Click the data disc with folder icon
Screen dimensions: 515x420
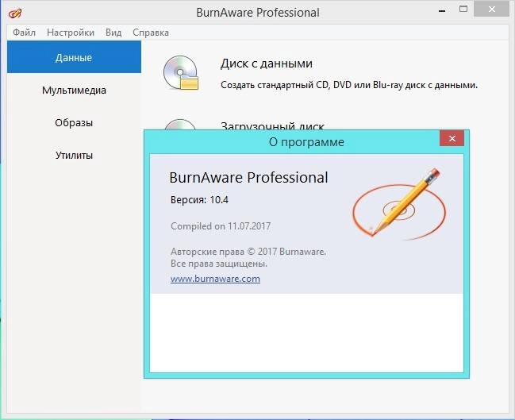pos(181,73)
